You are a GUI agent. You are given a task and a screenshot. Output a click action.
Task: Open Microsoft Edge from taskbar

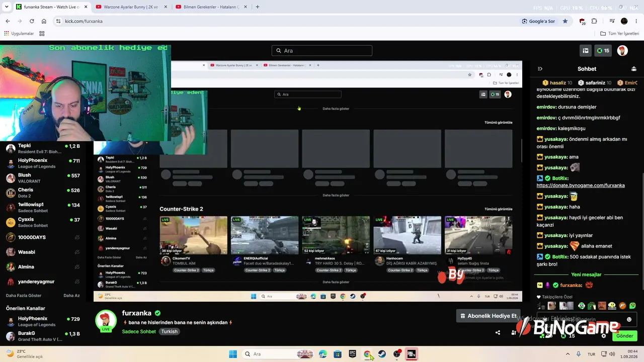pos(323,354)
